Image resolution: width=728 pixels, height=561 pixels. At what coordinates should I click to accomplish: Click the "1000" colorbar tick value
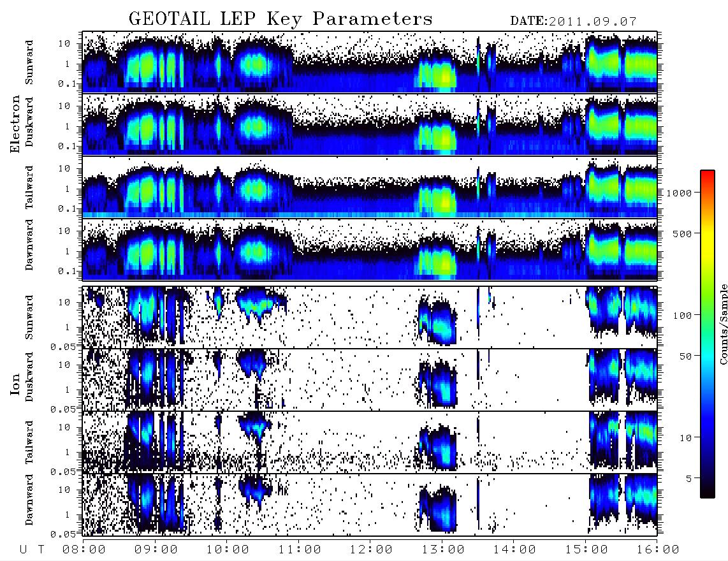[x=680, y=193]
